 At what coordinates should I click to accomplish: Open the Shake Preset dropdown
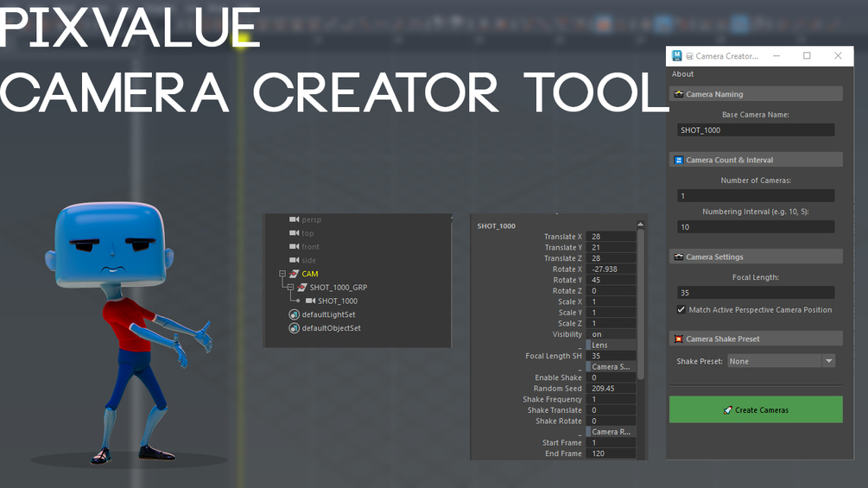(781, 361)
